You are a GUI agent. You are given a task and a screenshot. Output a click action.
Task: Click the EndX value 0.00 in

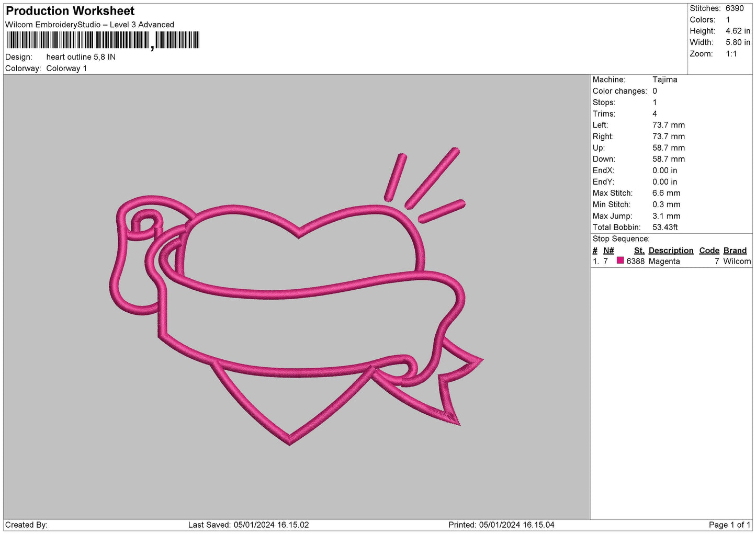point(665,171)
